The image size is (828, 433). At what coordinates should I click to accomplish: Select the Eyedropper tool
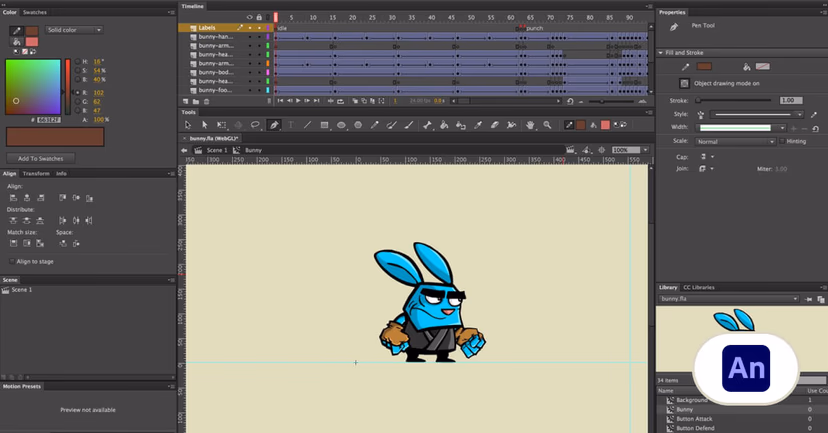pyautogui.click(x=478, y=125)
